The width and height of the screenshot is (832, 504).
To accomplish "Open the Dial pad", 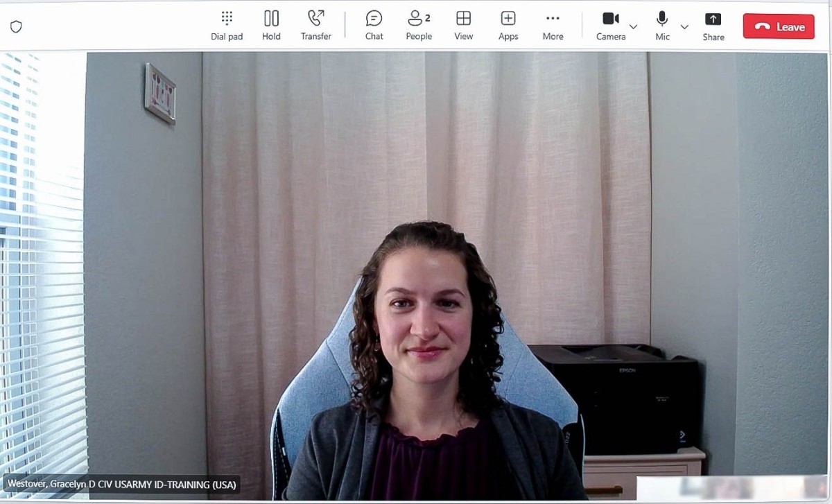I will point(227,26).
